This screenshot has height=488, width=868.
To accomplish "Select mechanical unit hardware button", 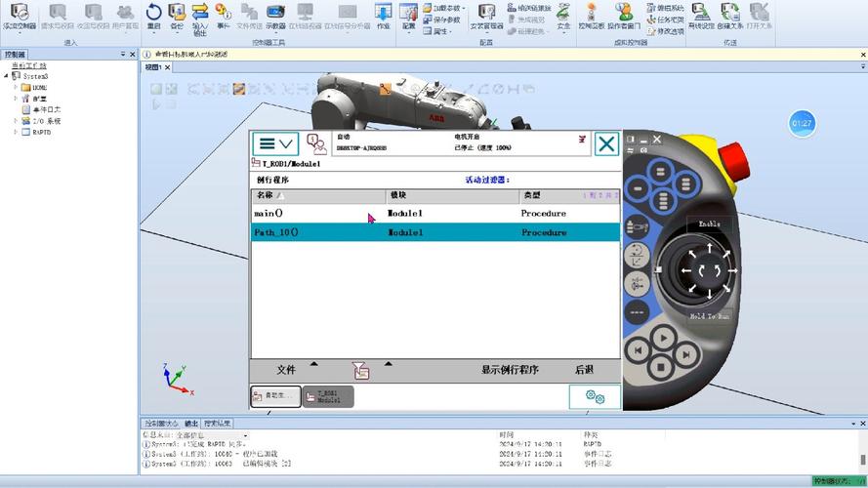I will [x=638, y=226].
